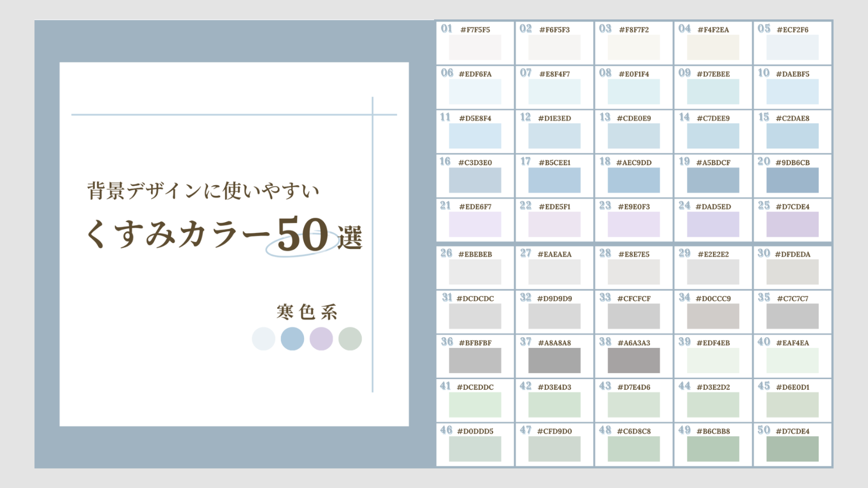Click the number 12 above #D1E3ED
Image resolution: width=868 pixels, height=488 pixels.
pyautogui.click(x=525, y=117)
